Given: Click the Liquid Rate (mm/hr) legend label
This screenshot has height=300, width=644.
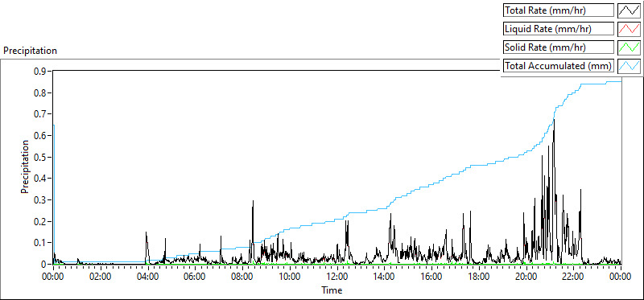Looking at the screenshot, I should (558, 29).
